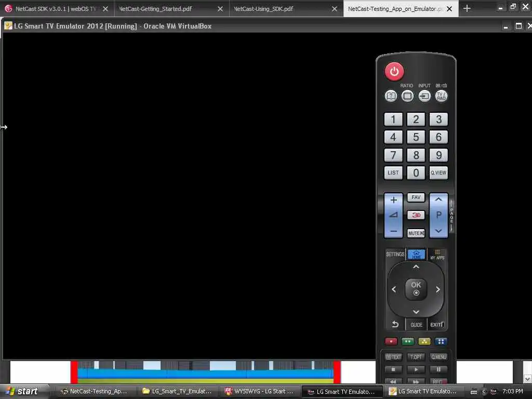Screen dimensions: 532x399
Task: Click the keyboard icon in system tray
Action: [474, 392]
